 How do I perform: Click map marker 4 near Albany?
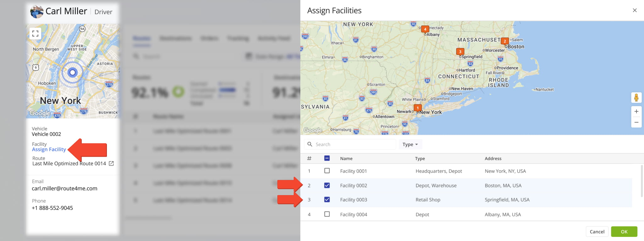coord(425,29)
